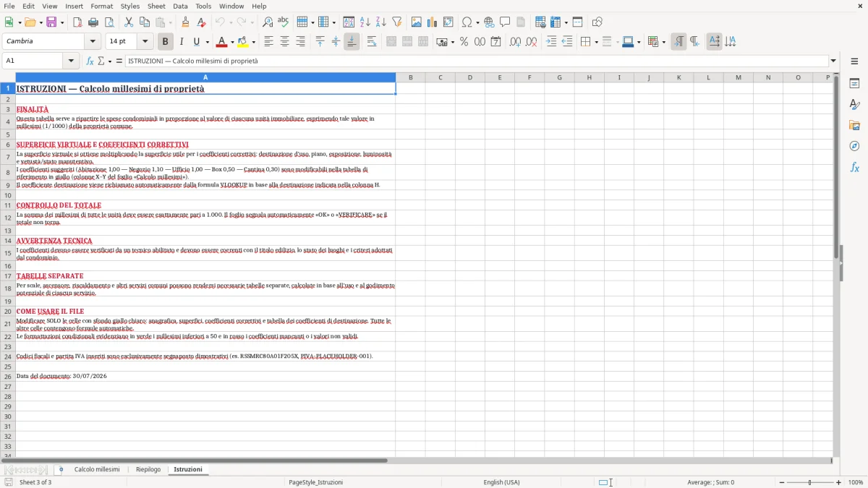
Task: Open the Tools menu
Action: point(203,6)
